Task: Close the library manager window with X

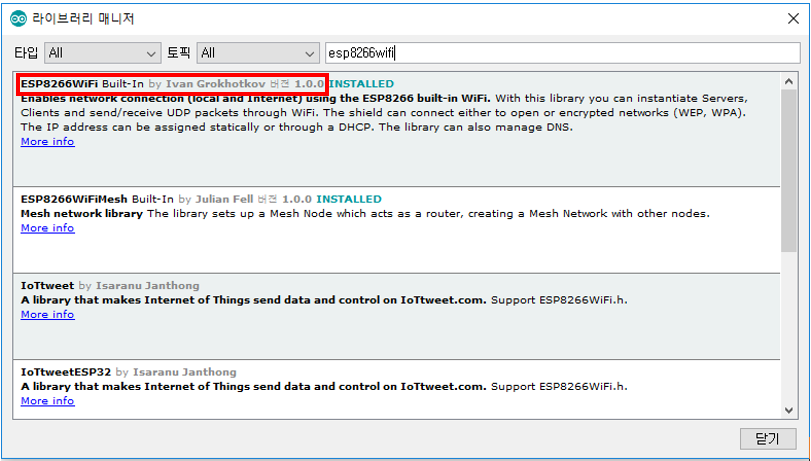Action: (793, 19)
